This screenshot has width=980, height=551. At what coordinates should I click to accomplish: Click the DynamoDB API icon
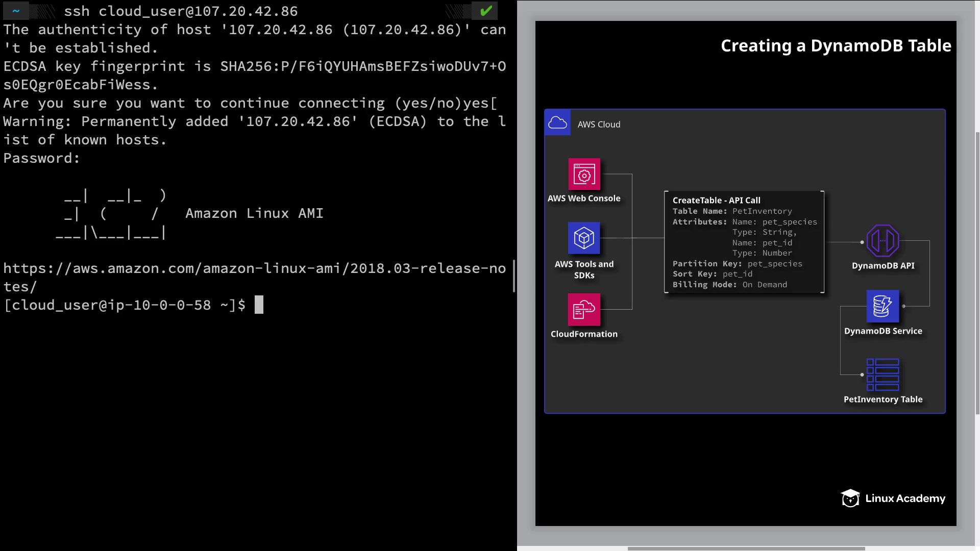click(x=883, y=241)
